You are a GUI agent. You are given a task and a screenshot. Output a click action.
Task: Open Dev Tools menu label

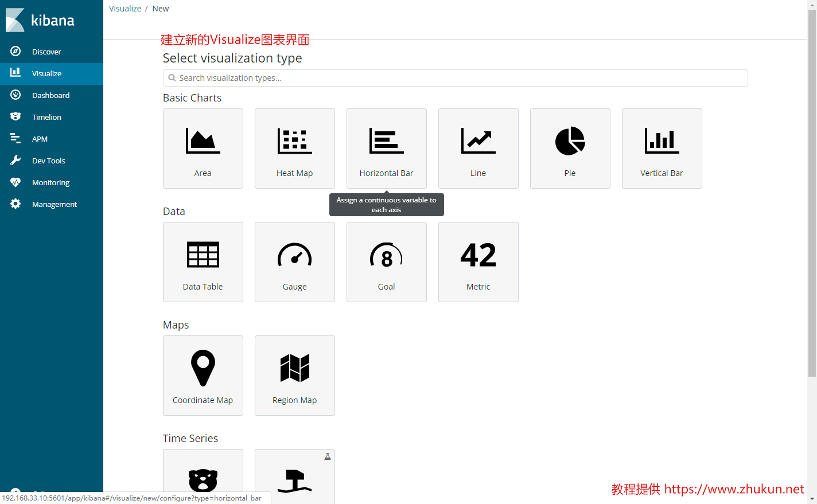[x=49, y=161]
